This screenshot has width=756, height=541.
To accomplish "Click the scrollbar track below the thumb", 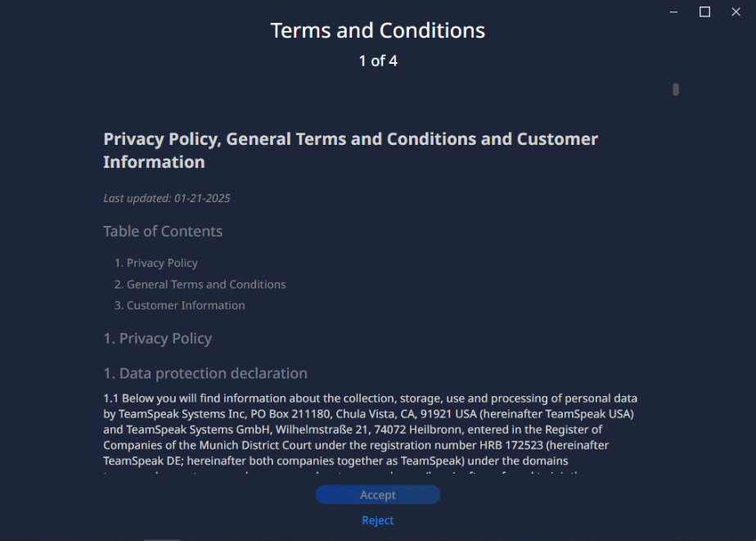I will tap(676, 286).
